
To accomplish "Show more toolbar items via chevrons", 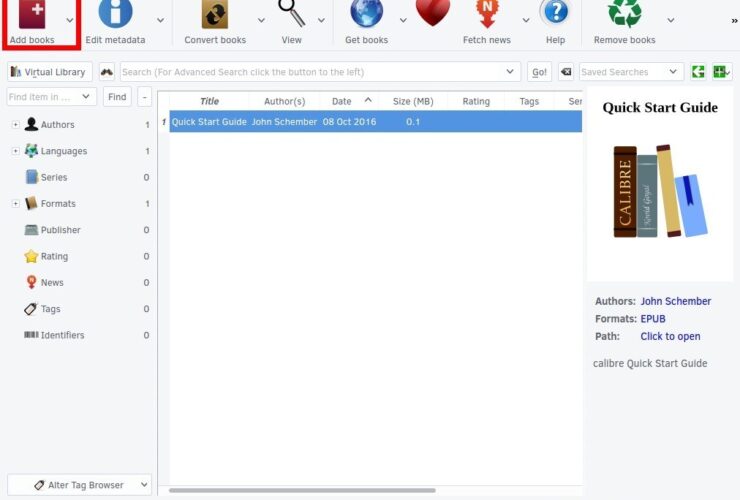I will click(734, 21).
